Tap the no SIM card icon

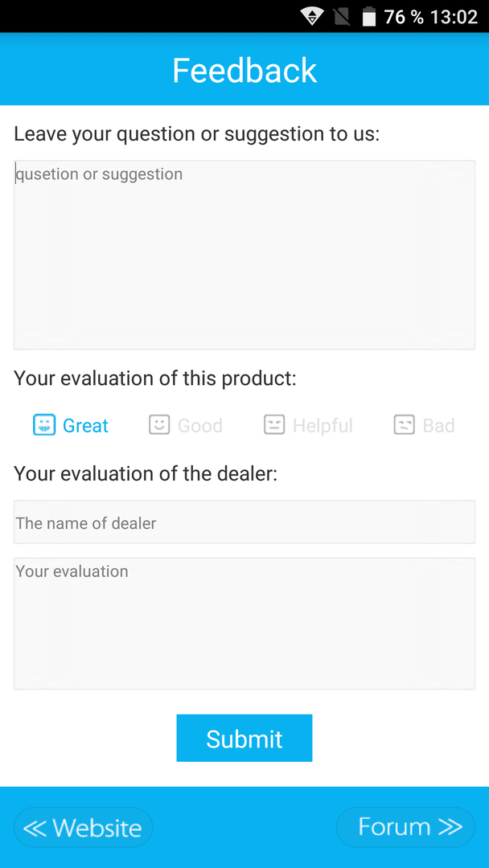pos(342,17)
